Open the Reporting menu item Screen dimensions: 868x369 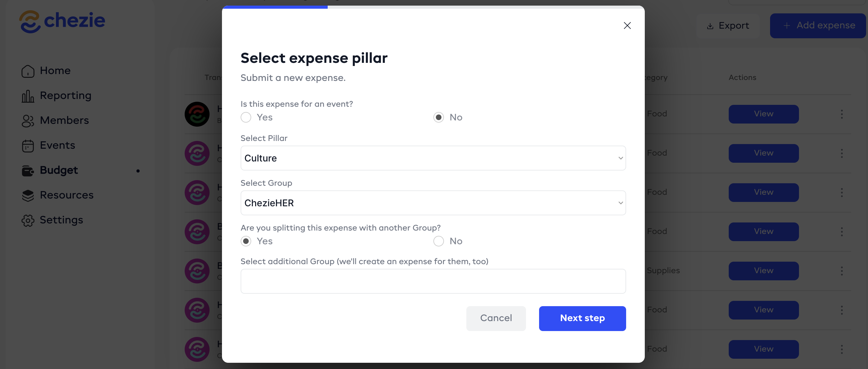coord(65,96)
